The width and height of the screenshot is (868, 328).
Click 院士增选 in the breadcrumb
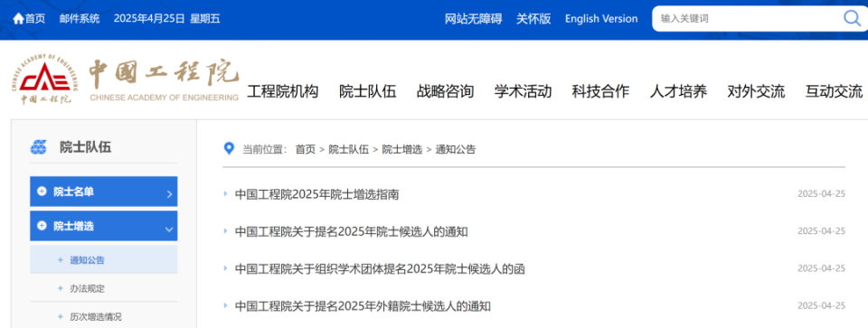point(401,149)
